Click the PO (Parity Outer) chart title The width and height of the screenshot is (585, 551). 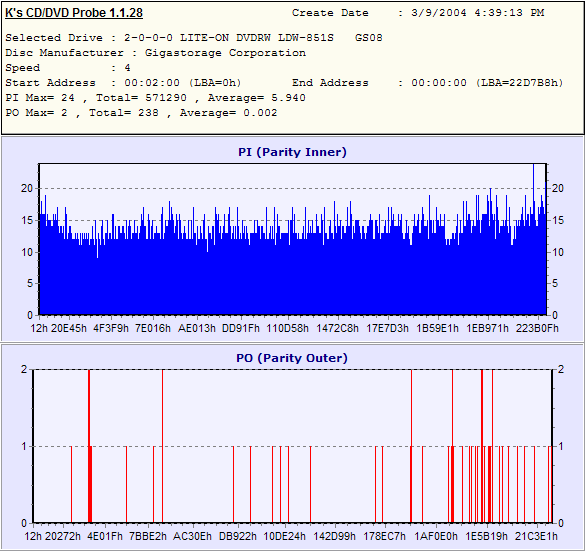click(x=292, y=358)
